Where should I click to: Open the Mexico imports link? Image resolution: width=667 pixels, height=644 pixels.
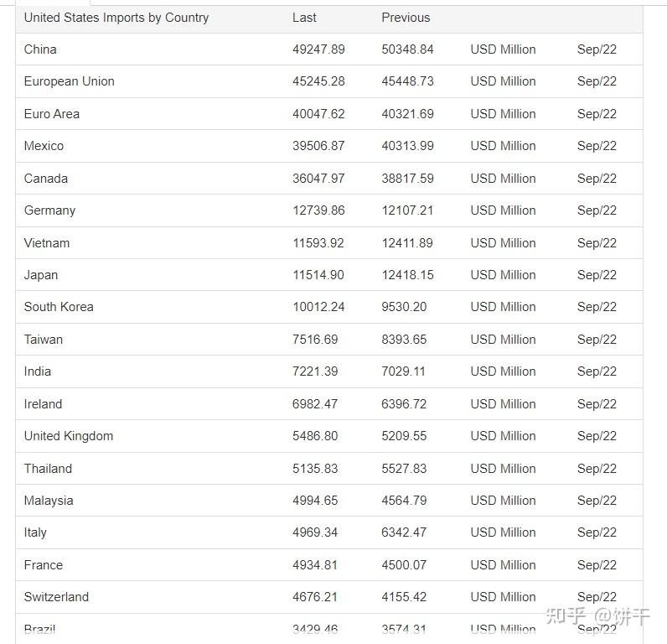[x=44, y=146]
